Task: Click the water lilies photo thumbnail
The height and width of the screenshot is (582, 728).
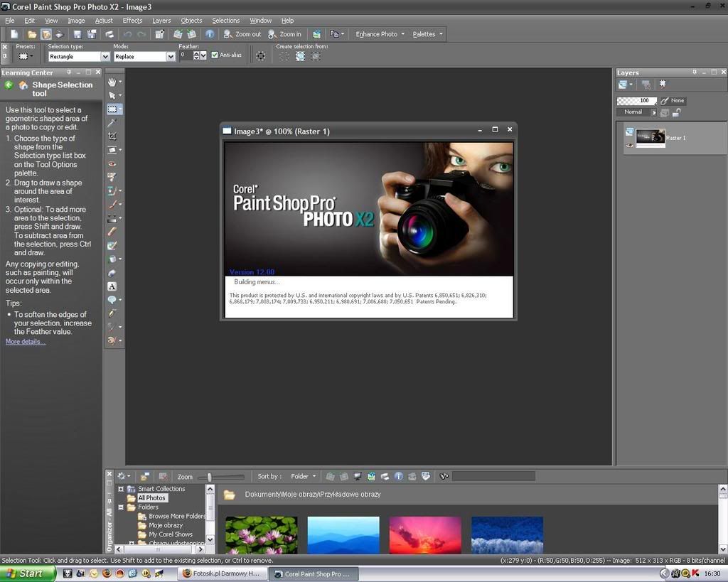Action: [x=262, y=535]
